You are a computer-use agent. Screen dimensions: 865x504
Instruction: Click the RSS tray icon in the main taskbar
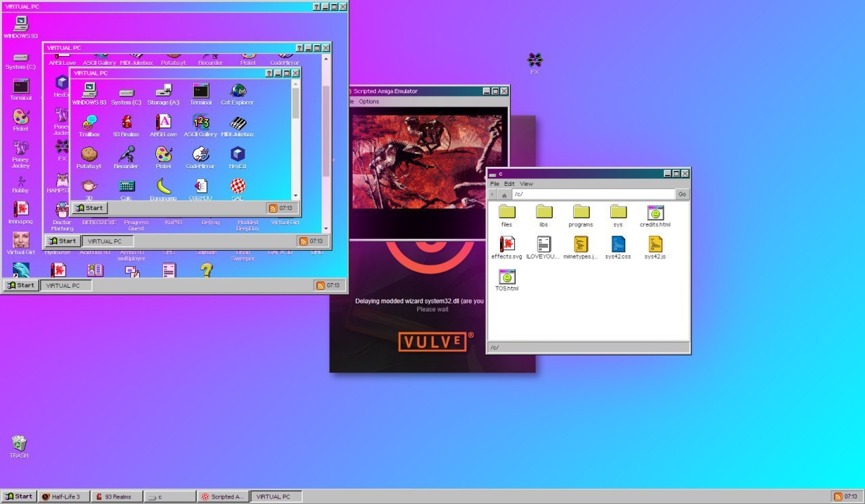click(x=838, y=497)
